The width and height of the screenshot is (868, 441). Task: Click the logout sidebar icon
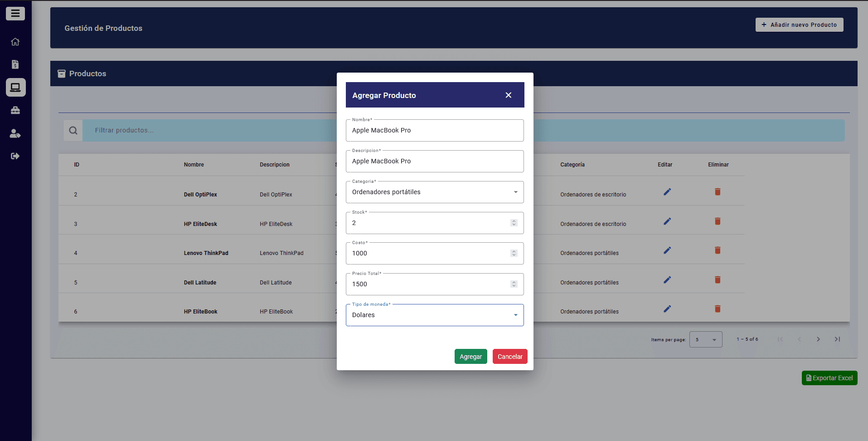(x=15, y=156)
